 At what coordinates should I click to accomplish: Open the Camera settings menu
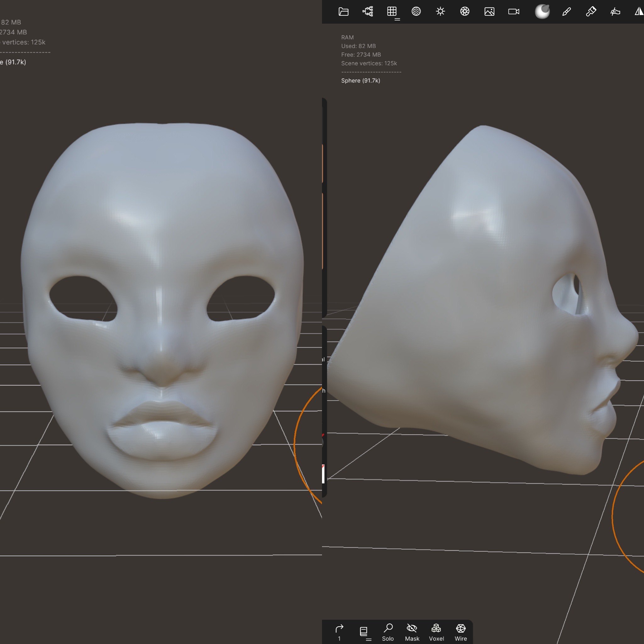click(x=514, y=12)
